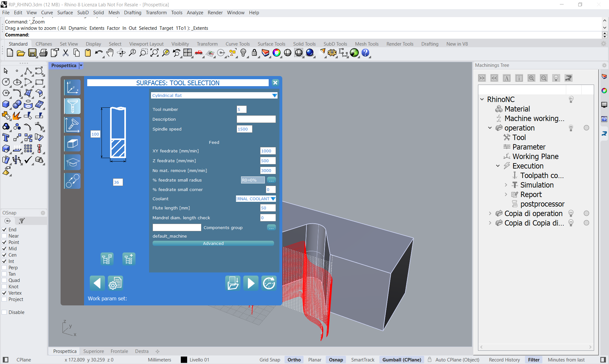Toggle the Vertex osnap checkbox

click(x=4, y=293)
